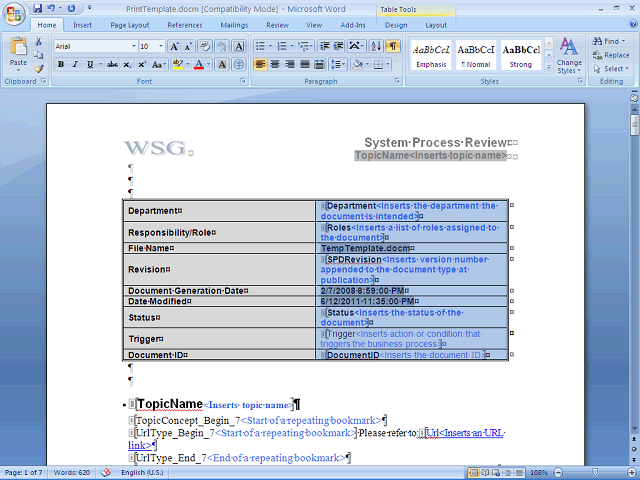This screenshot has height=480, width=640.
Task: Switch to the Insert tab
Action: click(x=82, y=25)
